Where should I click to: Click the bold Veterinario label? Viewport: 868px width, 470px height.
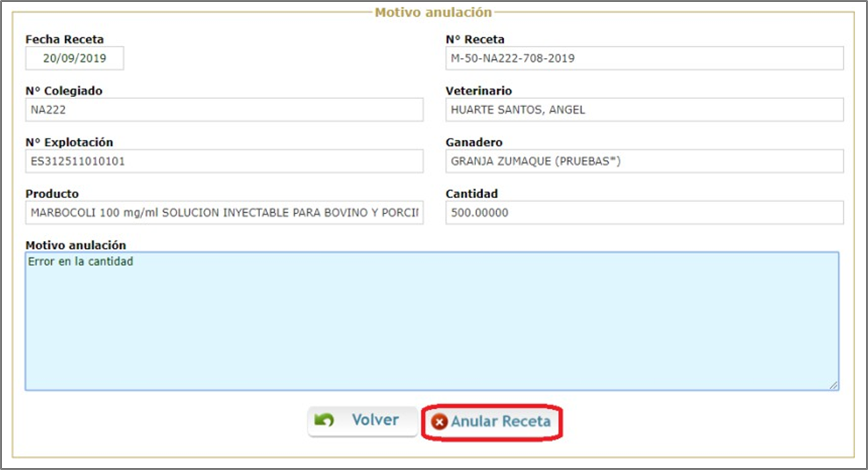(x=478, y=91)
